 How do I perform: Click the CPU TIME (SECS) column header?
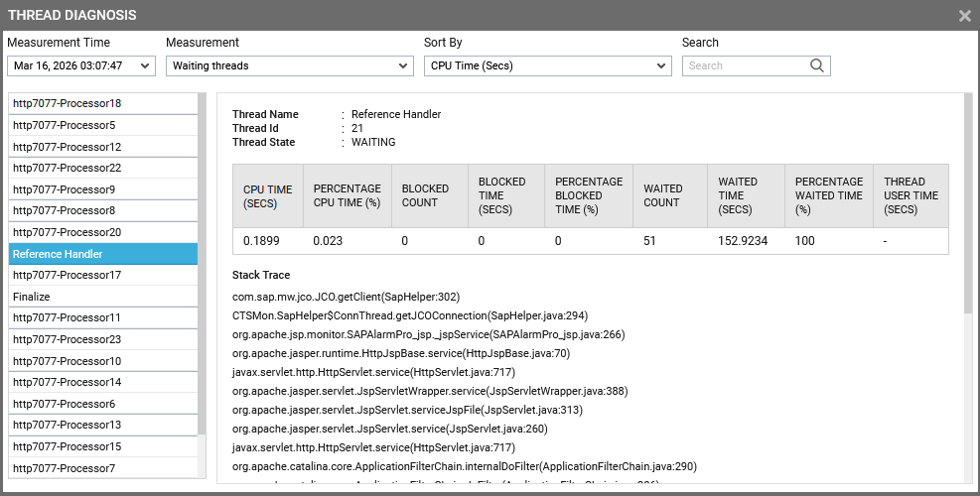(268, 195)
